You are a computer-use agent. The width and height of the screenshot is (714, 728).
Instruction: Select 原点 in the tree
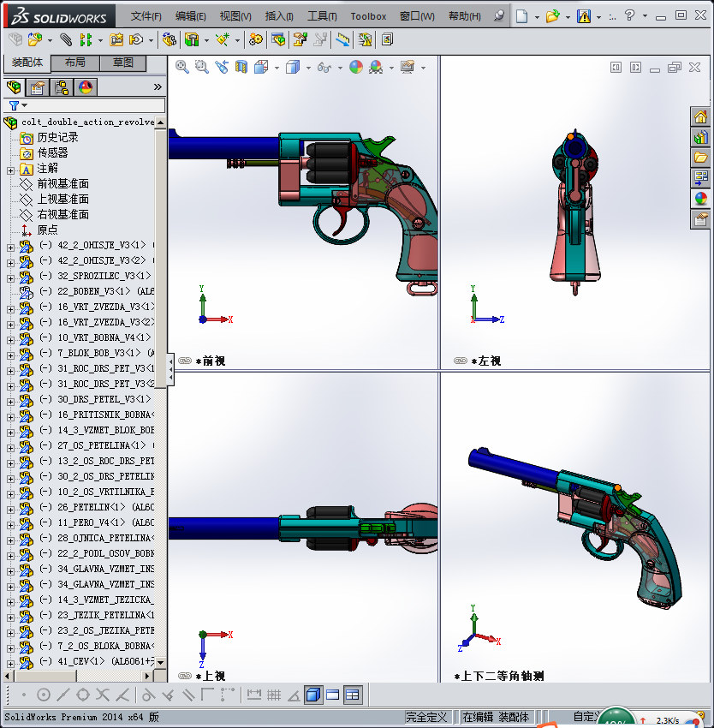pos(47,230)
